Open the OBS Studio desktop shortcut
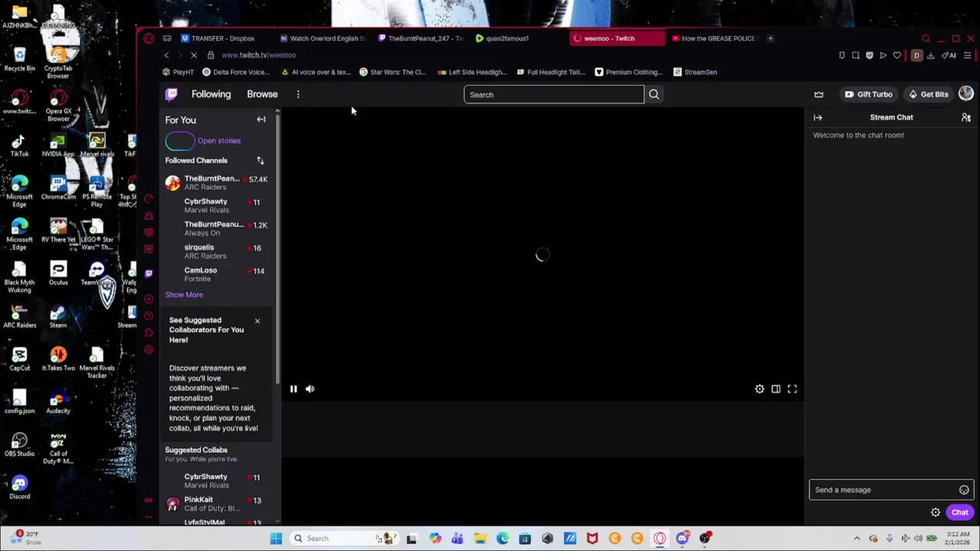The width and height of the screenshot is (980, 551). pos(19,444)
